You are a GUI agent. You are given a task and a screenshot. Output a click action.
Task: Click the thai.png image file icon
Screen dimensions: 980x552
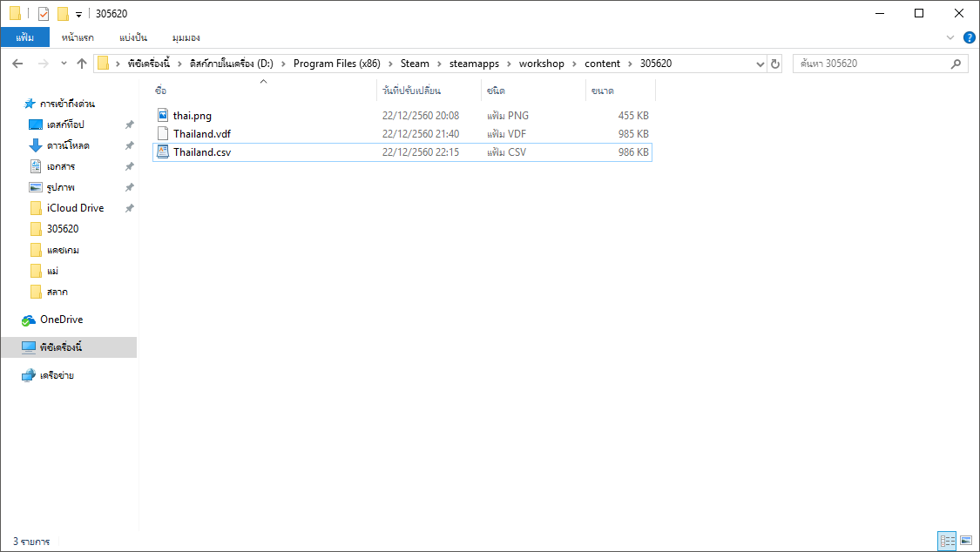tap(163, 115)
